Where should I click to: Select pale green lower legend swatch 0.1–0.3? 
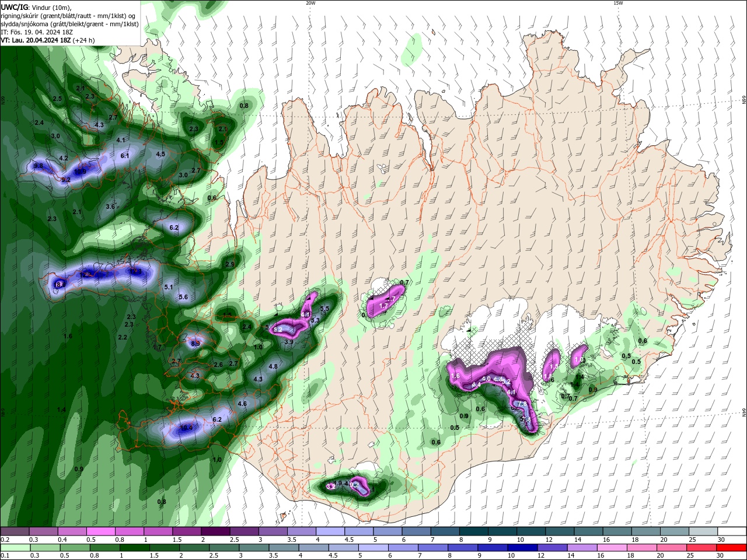point(15,548)
